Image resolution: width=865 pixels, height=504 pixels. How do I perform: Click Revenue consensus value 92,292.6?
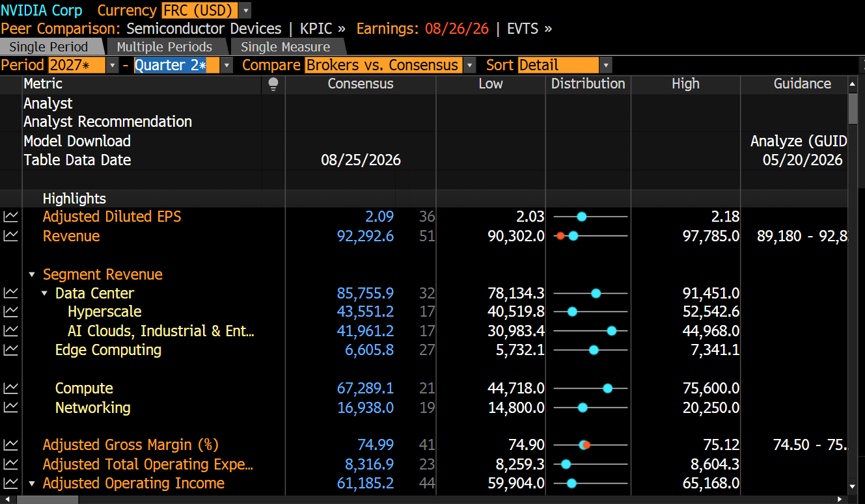click(x=365, y=236)
